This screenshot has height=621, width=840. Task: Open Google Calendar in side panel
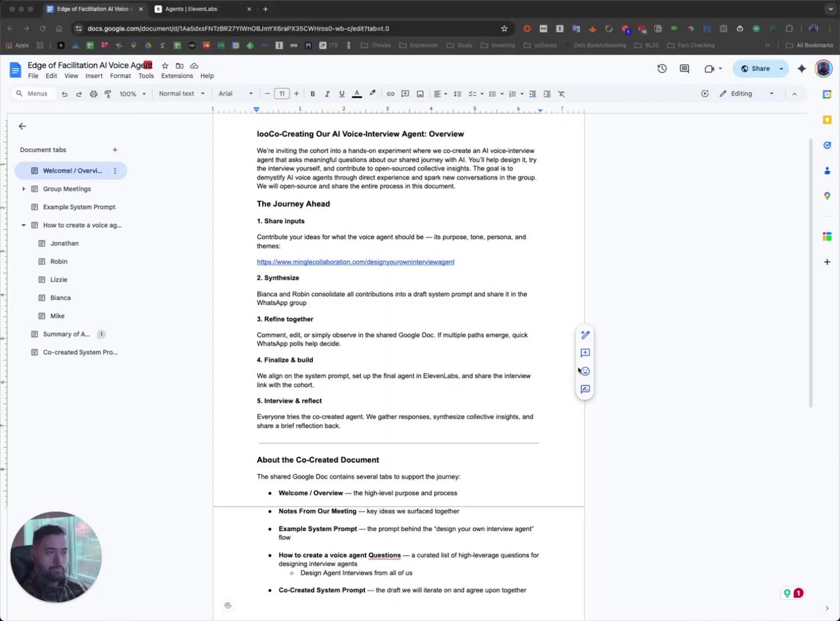coord(827,94)
